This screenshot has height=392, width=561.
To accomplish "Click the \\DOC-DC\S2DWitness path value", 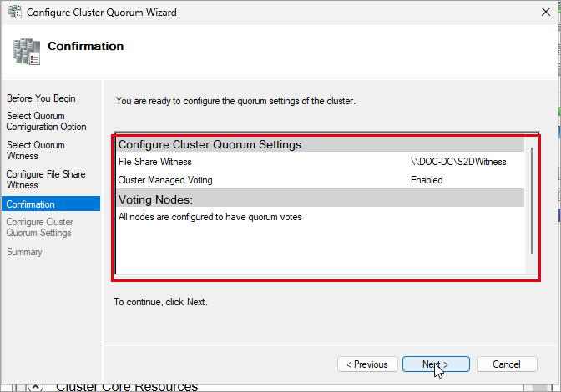I will coord(458,162).
